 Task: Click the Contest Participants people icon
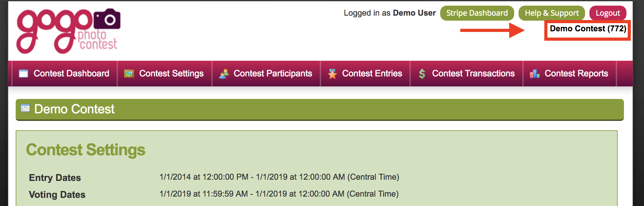coord(224,74)
